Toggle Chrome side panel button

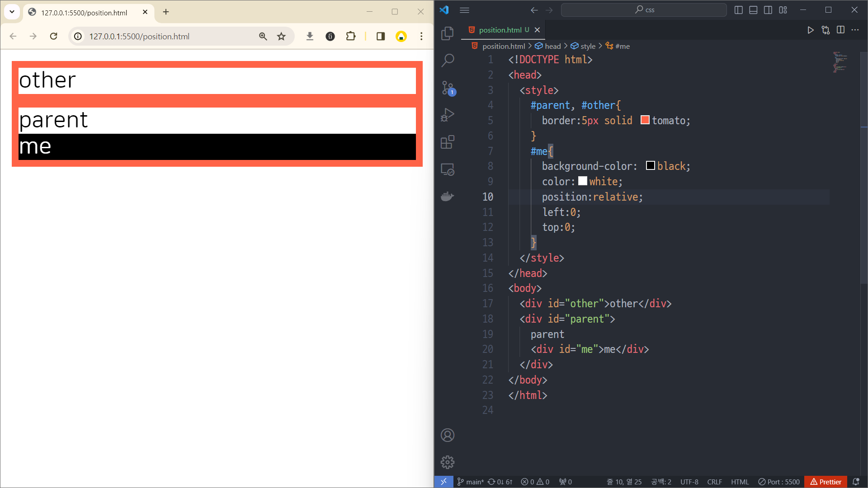point(380,36)
